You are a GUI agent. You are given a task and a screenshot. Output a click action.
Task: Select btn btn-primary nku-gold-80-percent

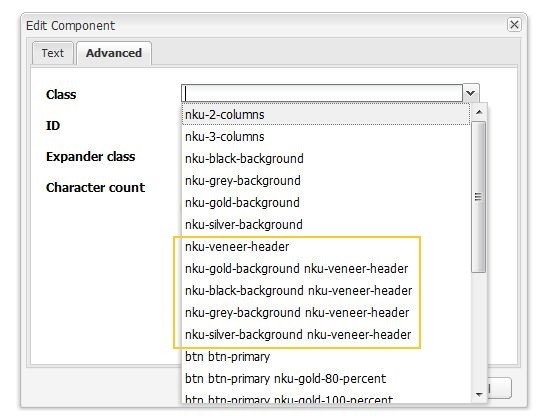pos(325,378)
